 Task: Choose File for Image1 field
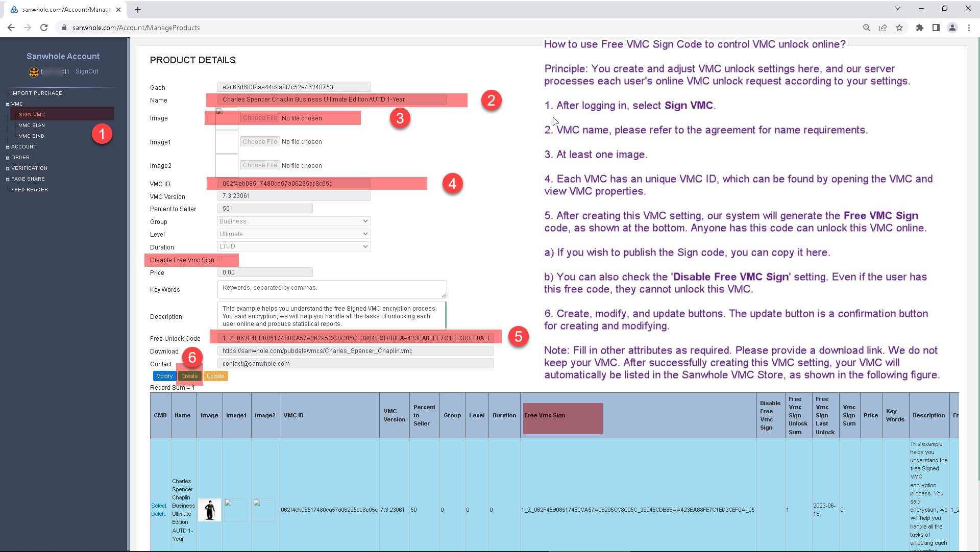coord(260,142)
